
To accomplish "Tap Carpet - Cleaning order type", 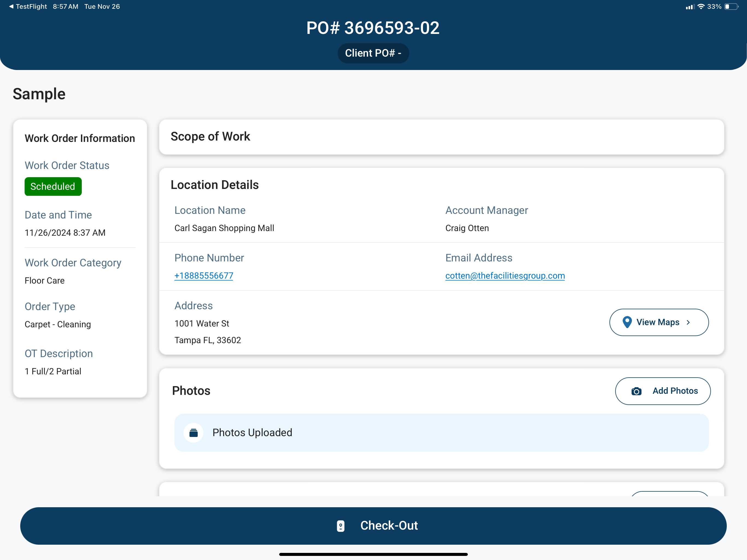I will click(x=58, y=324).
